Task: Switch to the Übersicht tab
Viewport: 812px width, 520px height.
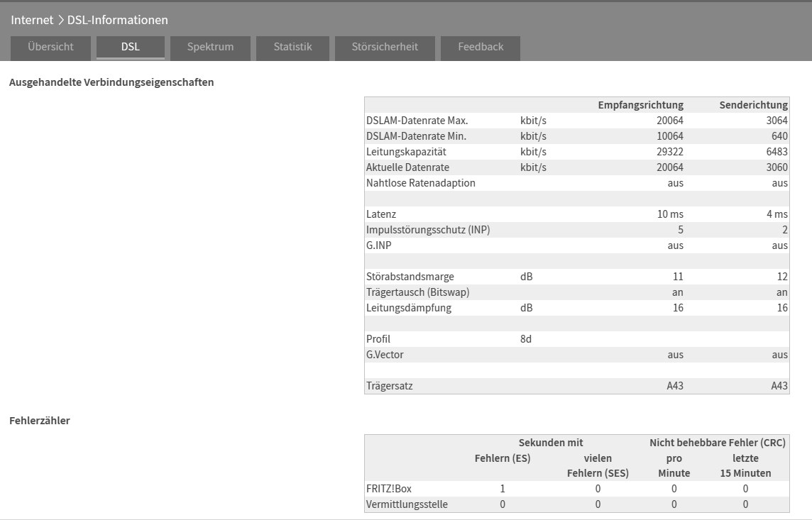Action: pos(50,48)
